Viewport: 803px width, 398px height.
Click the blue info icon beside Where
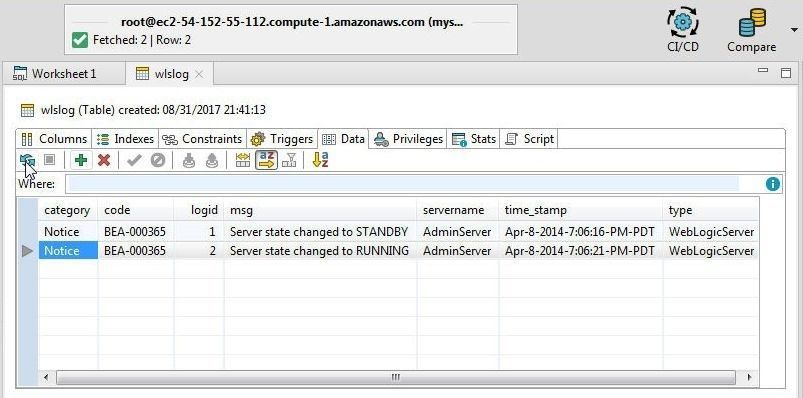773,184
